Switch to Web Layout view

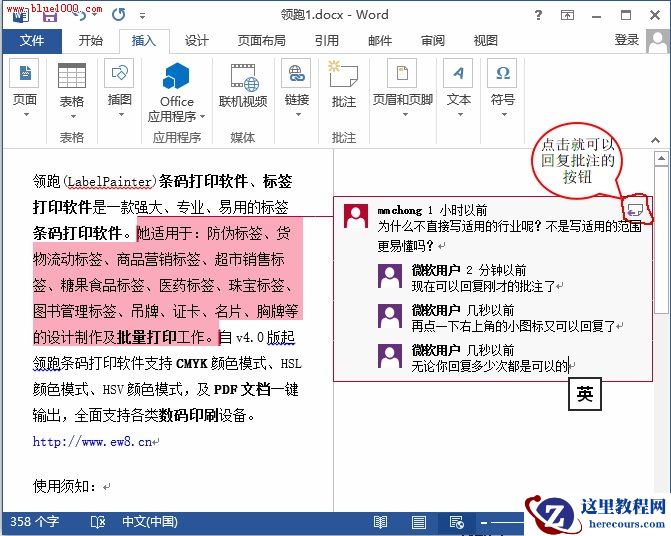click(457, 522)
